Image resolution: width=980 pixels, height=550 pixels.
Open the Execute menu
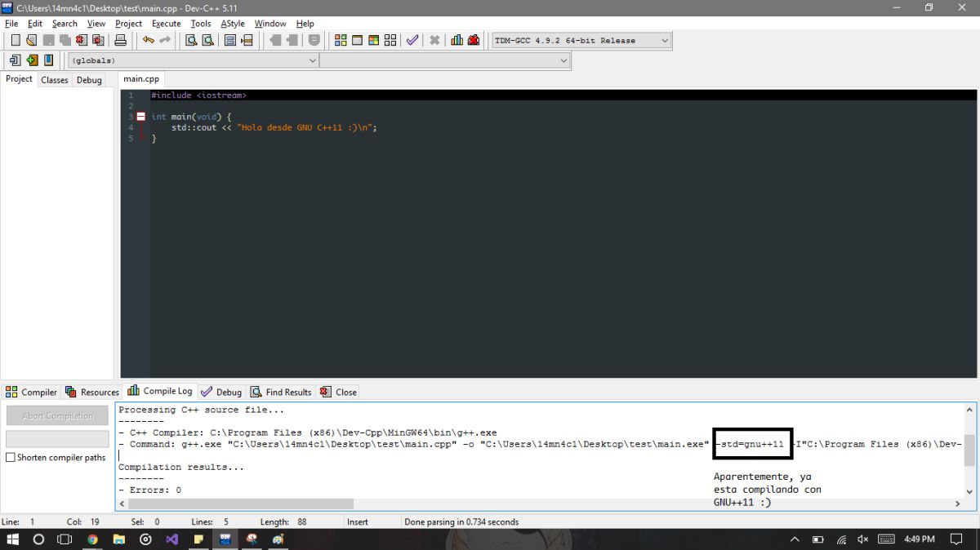tap(167, 24)
